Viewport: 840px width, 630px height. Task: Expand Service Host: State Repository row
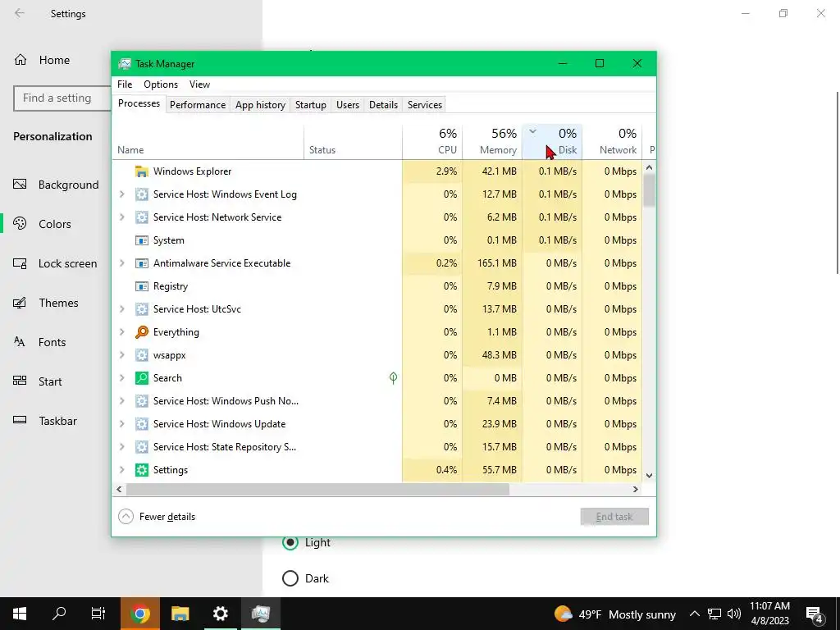(122, 447)
